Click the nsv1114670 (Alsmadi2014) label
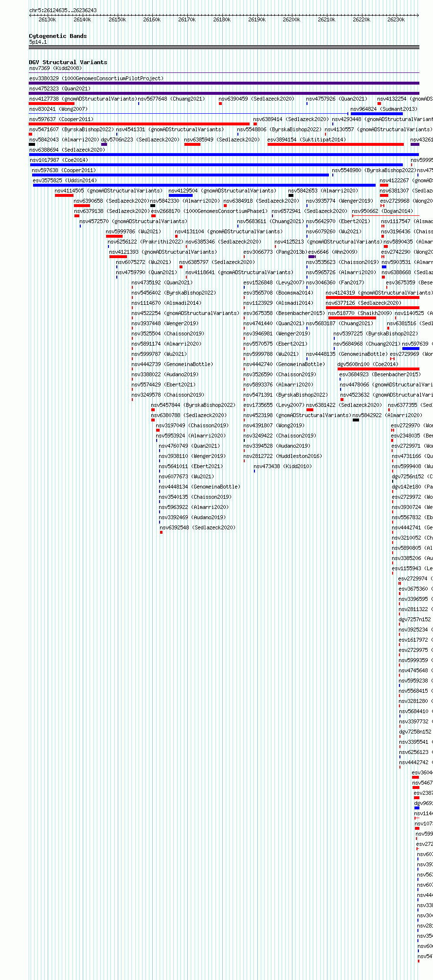Screen dimensions: 433x980 [166, 303]
